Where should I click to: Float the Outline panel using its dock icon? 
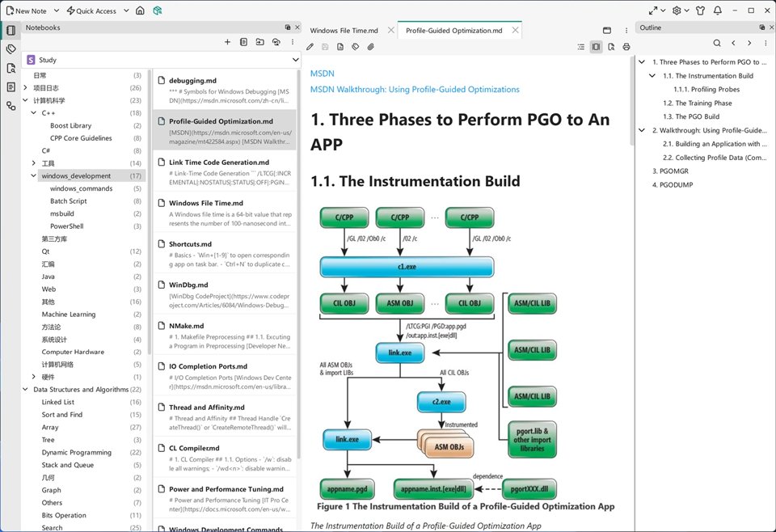point(762,27)
